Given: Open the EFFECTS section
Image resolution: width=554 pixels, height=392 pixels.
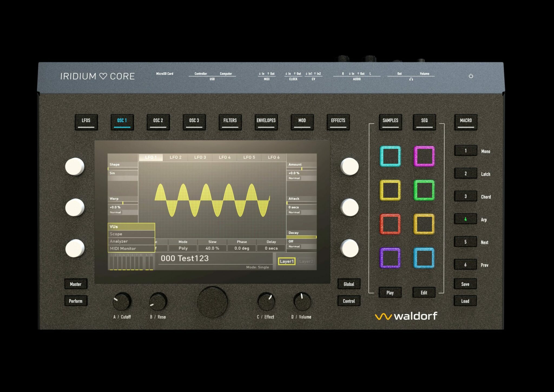Looking at the screenshot, I should click(x=338, y=122).
